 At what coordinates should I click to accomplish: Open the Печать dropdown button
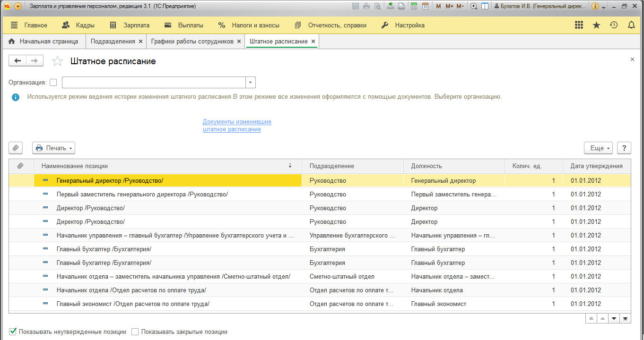click(x=53, y=148)
